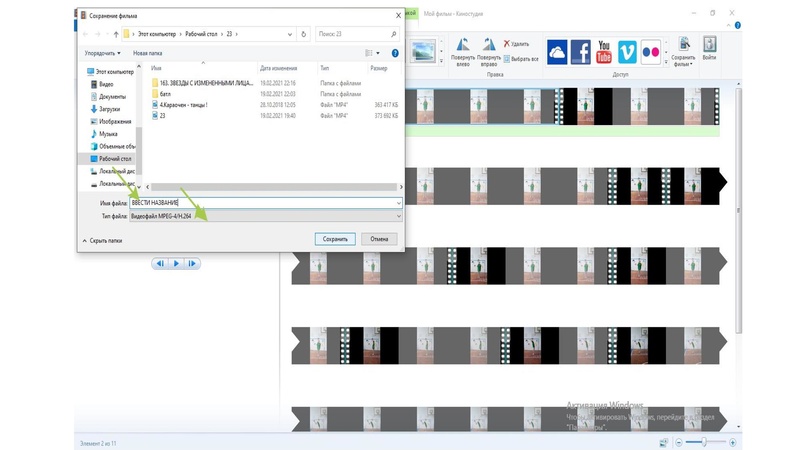
Task: Expand the Упорядочить dropdown menu
Action: pyautogui.click(x=103, y=53)
